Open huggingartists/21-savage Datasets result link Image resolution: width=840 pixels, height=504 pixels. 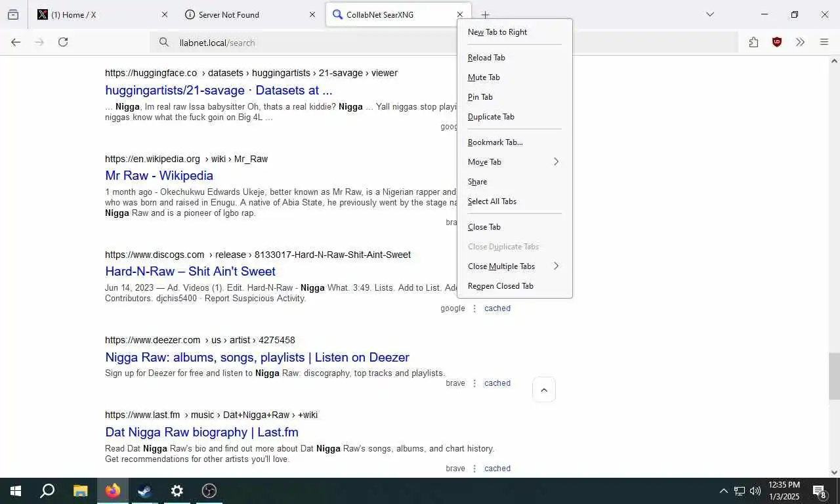219,90
